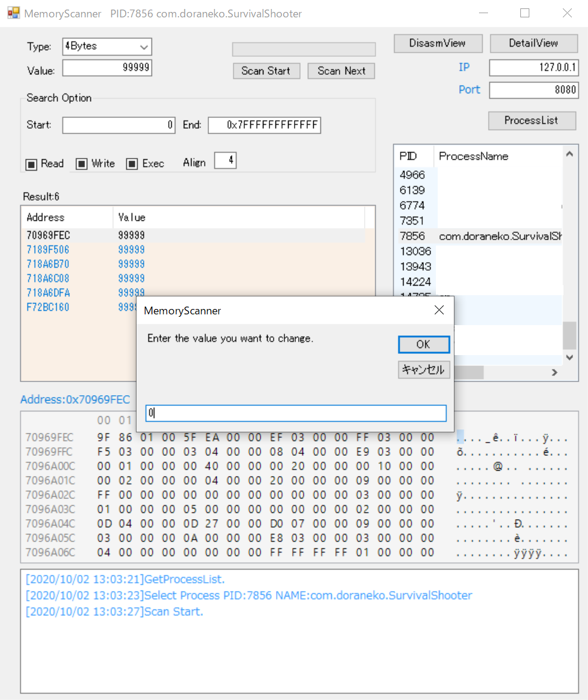Click the IP field 127.0.0.1
The width and height of the screenshot is (588, 700).
click(x=534, y=68)
